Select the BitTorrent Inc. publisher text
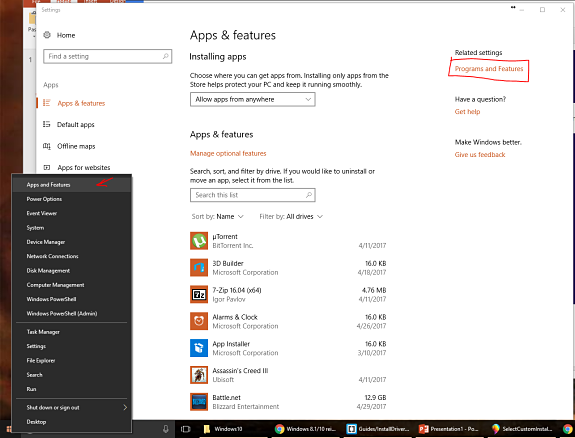The width and height of the screenshot is (575, 438). 232,246
